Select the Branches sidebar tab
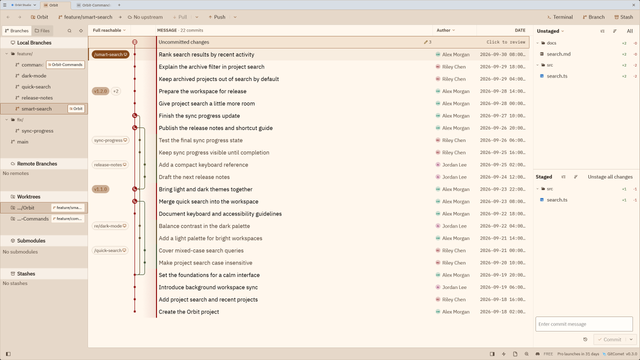The height and width of the screenshot is (360, 640). click(16, 31)
